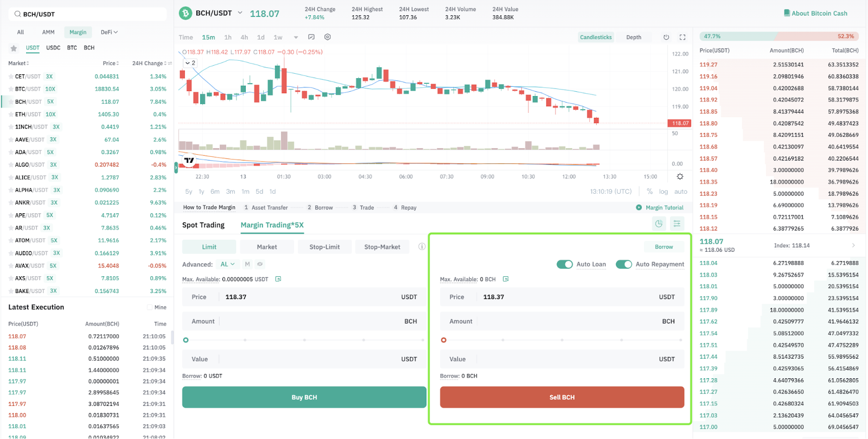The height and width of the screenshot is (439, 868).
Task: Open chart axis settings gear icon
Action: (680, 177)
